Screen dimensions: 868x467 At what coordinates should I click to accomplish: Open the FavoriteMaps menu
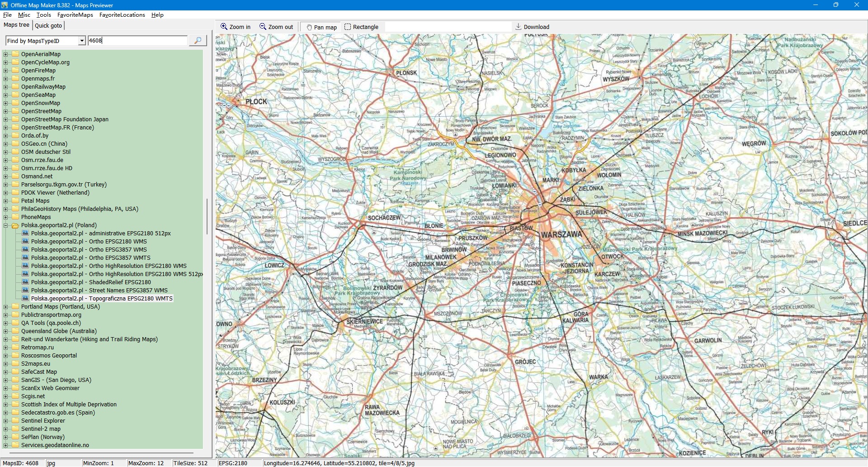click(x=75, y=15)
